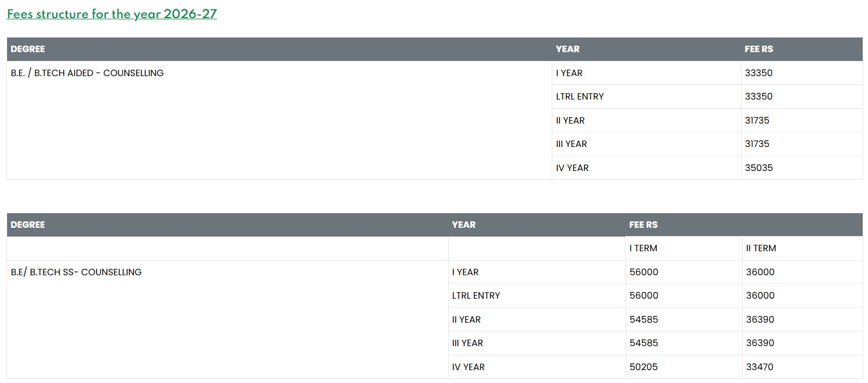Select the B.E/ B.TECH SS- COUNSELLING cell
868x383 pixels.
point(76,272)
